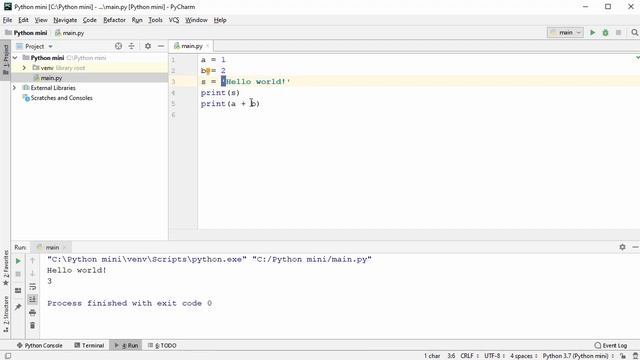Open Project panel settings gear

coord(148,46)
